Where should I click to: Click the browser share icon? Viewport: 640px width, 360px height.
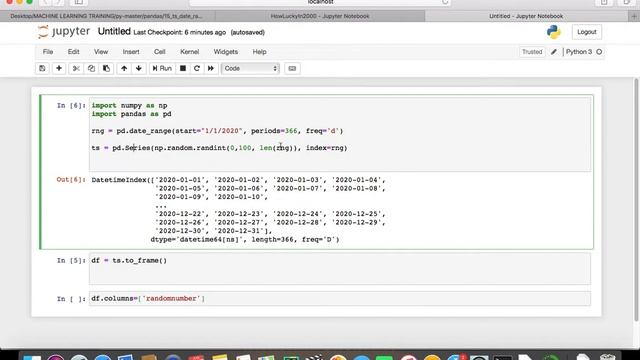[604, 2]
